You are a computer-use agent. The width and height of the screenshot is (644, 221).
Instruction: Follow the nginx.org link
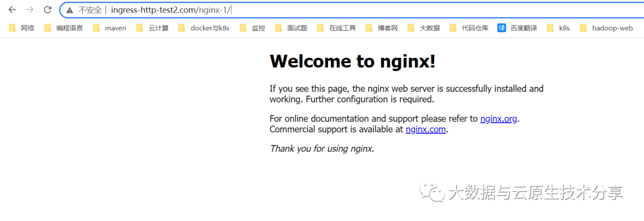[499, 119]
